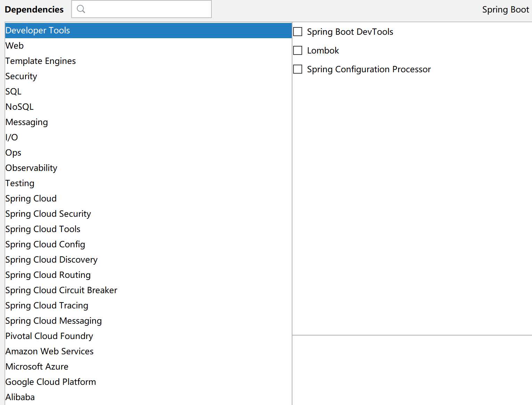Tick Spring Configuration Processor checkbox
The width and height of the screenshot is (532, 405).
click(x=298, y=69)
